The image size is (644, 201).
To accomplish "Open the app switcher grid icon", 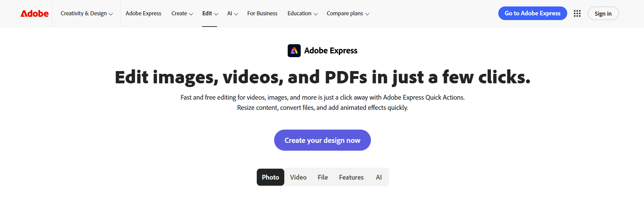I will click(x=577, y=13).
